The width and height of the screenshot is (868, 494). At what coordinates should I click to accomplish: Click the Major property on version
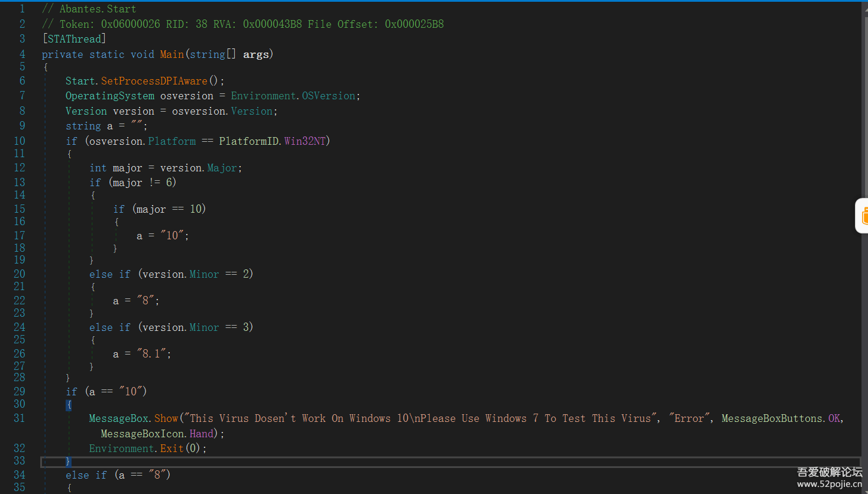click(222, 168)
